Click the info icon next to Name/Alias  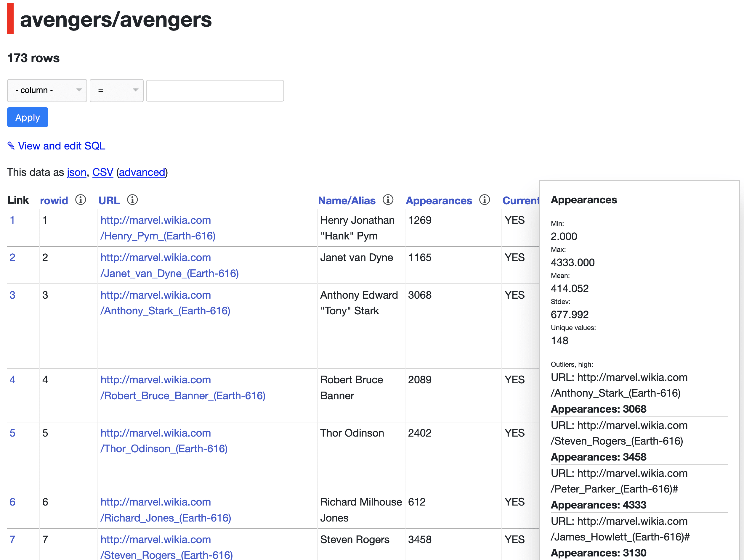coord(388,200)
